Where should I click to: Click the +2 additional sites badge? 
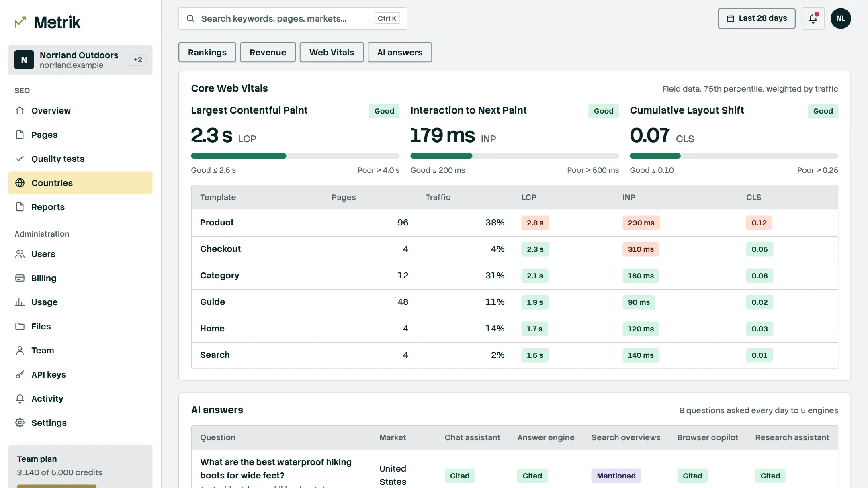point(138,60)
